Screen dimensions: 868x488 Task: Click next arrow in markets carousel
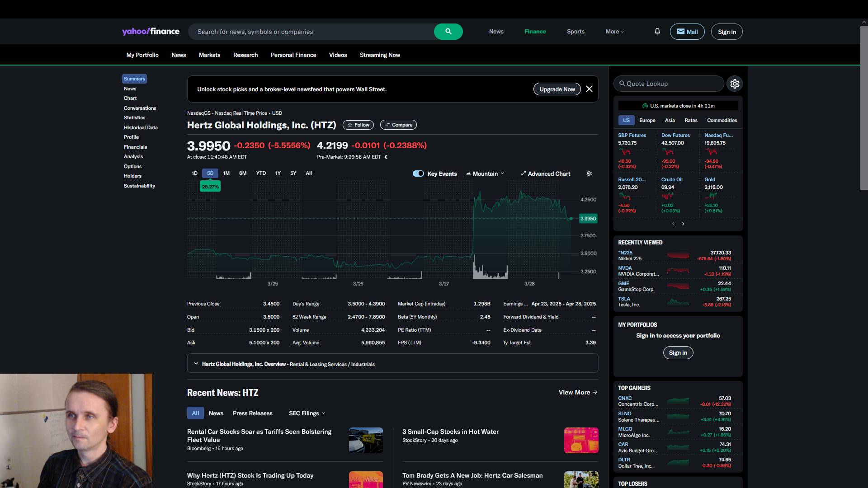683,224
